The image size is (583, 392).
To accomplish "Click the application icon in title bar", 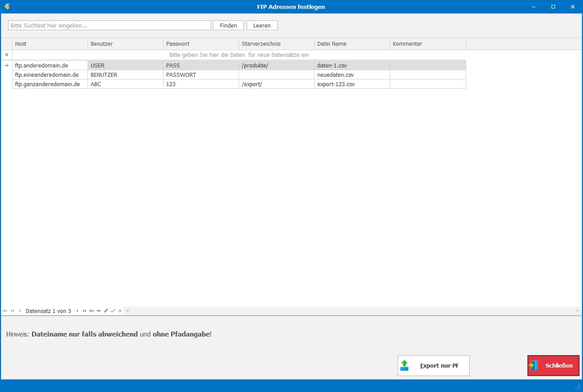I will (7, 7).
